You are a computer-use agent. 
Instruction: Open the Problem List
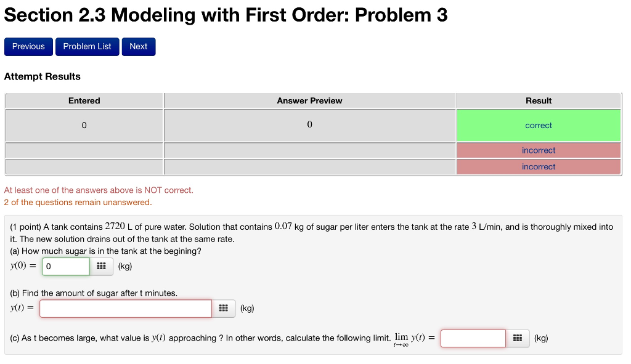pos(87,46)
